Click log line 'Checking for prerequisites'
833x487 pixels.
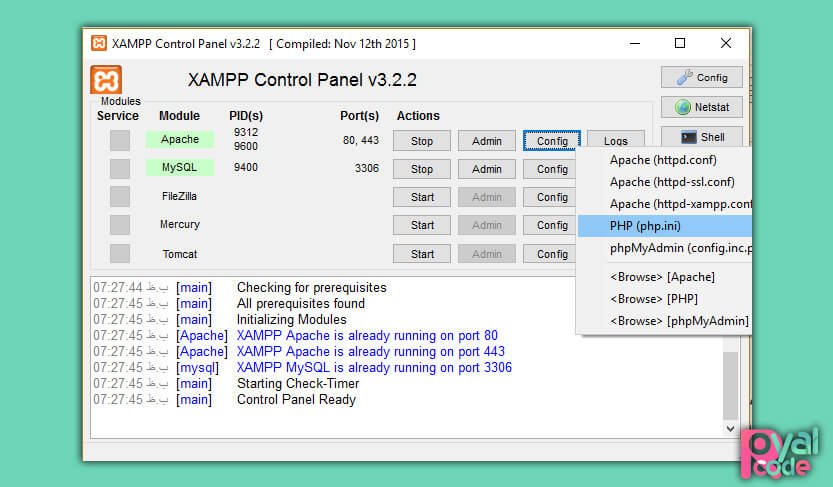[x=312, y=287]
